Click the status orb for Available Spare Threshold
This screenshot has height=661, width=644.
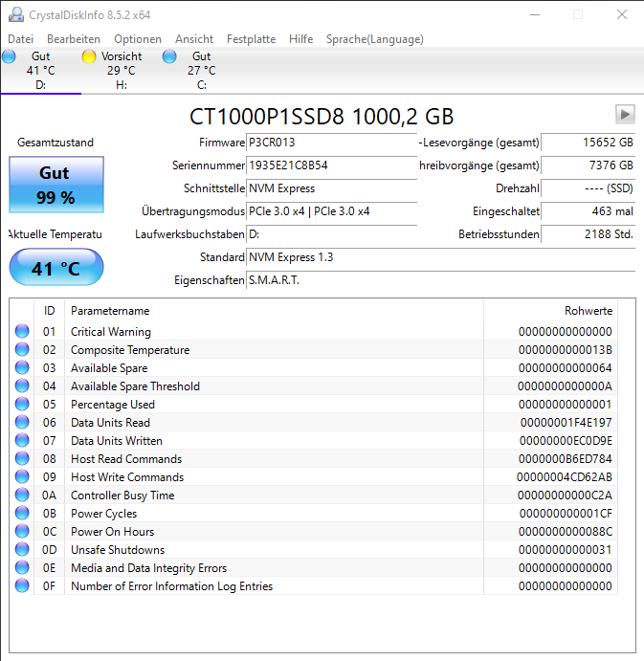[x=22, y=386]
